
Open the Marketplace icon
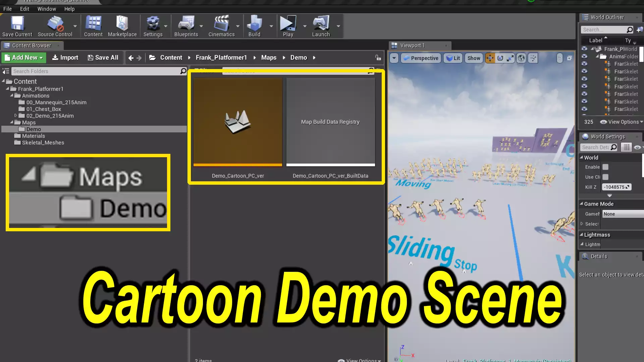(x=122, y=23)
